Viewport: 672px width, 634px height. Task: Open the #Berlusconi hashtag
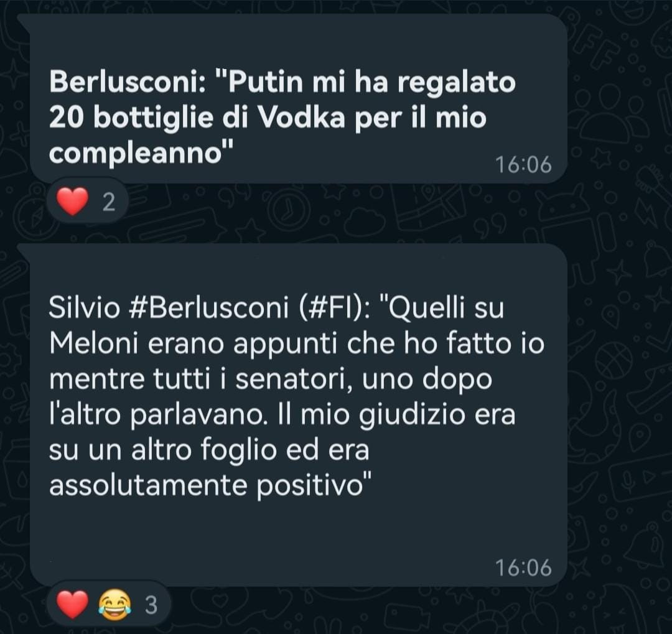click(x=208, y=307)
